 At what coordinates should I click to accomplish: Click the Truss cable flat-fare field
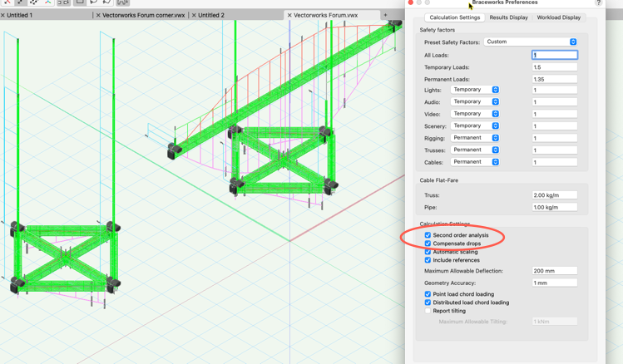coord(554,195)
